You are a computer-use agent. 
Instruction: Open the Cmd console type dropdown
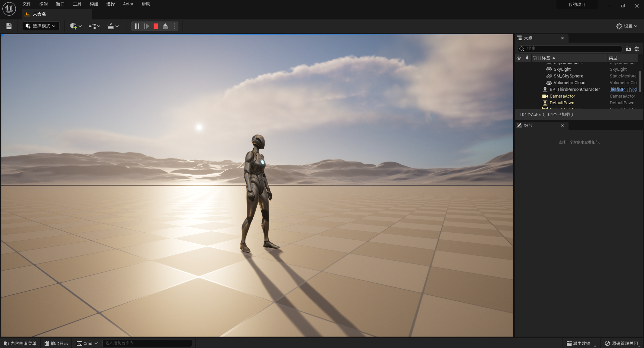coord(87,343)
